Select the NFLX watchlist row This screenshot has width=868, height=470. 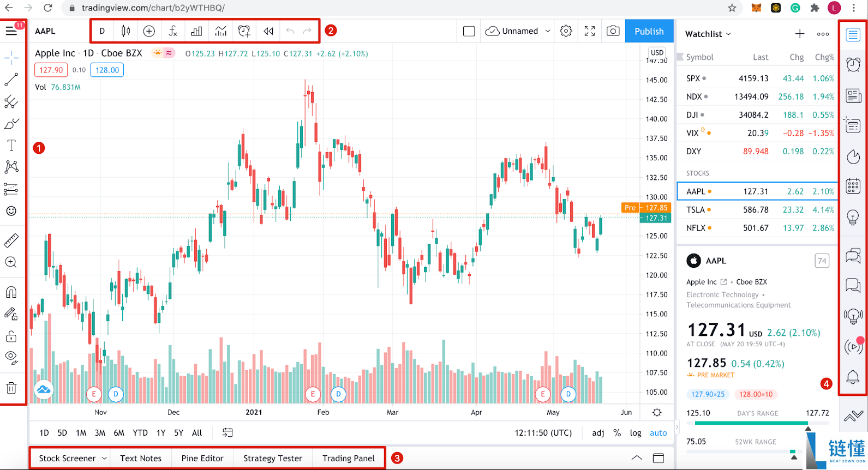[x=757, y=228]
